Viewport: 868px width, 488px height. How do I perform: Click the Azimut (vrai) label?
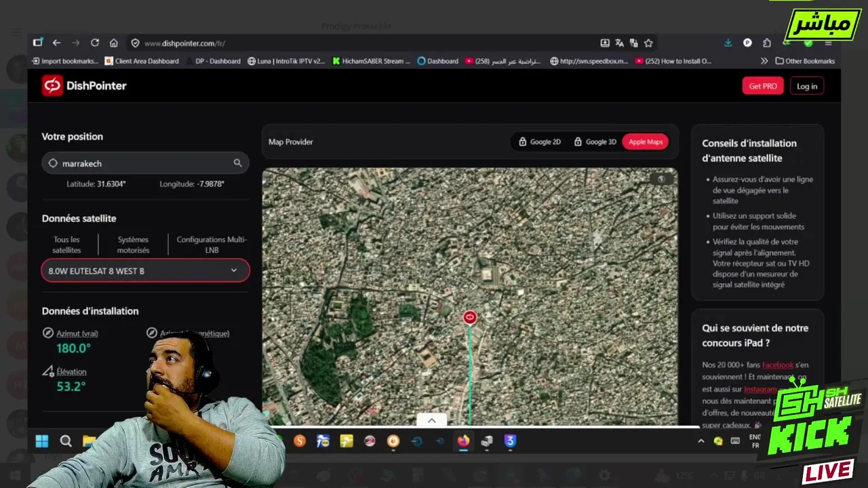coord(77,333)
